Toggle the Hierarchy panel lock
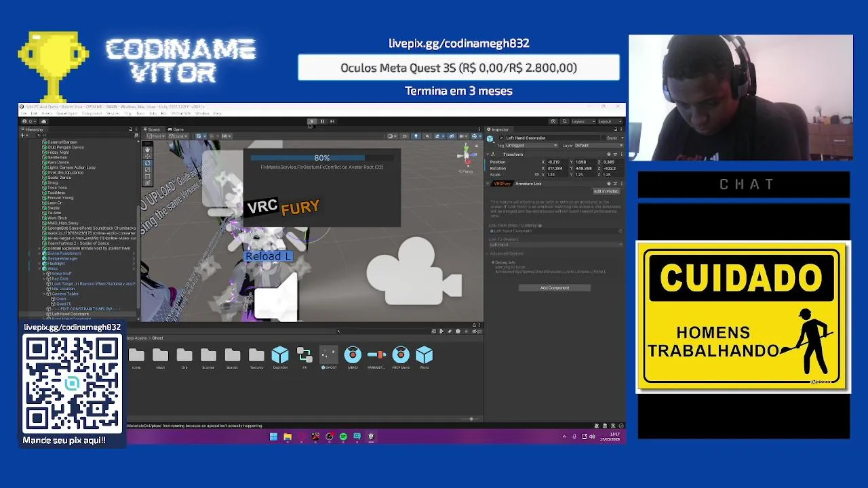Image resolution: width=868 pixels, height=488 pixels. pyautogui.click(x=130, y=129)
